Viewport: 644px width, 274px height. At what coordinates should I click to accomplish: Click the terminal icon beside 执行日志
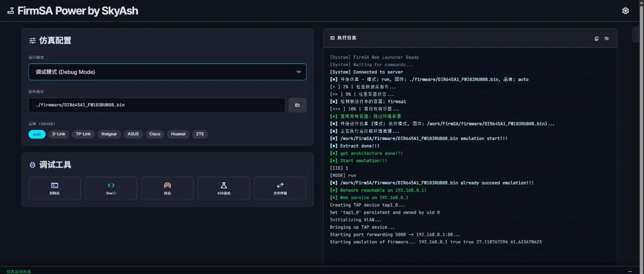click(332, 38)
